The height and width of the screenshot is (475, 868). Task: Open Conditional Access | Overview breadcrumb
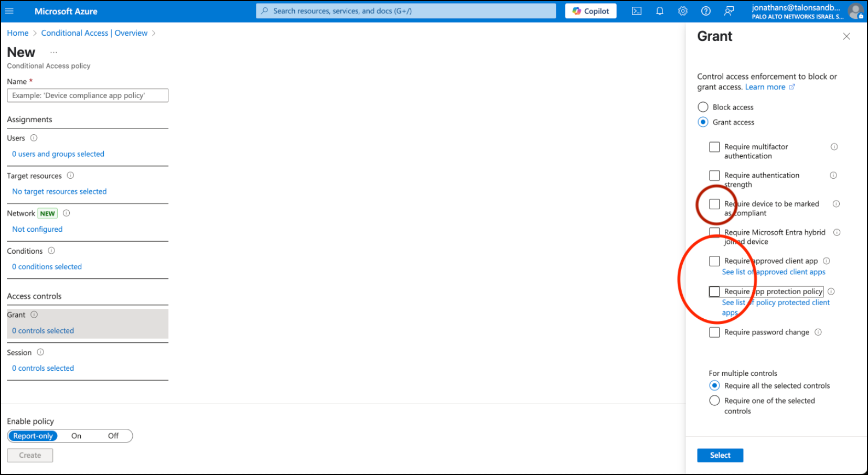94,33
